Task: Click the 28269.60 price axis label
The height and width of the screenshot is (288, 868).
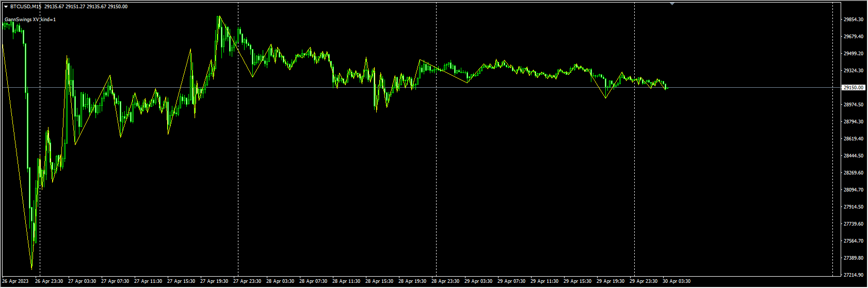Action: coord(854,173)
